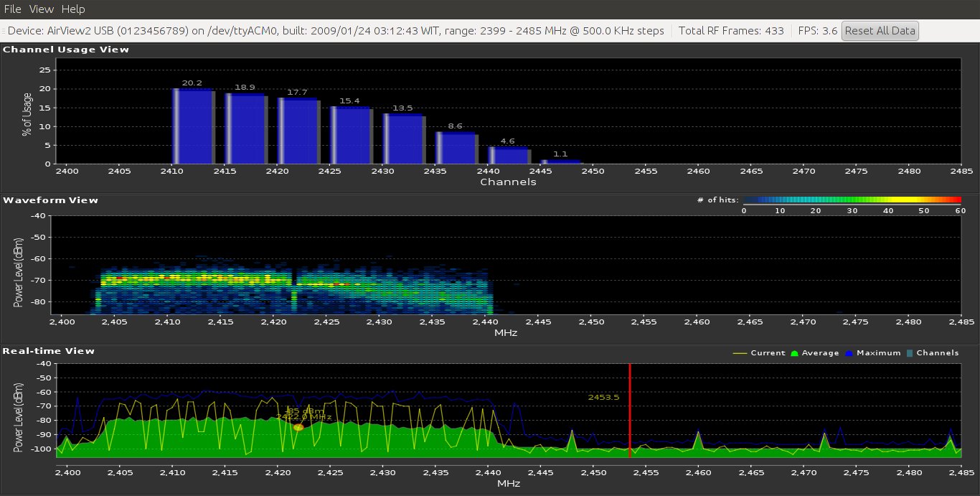The image size is (980, 496).
Task: Click the Channels legend square icon
Action: click(910, 353)
